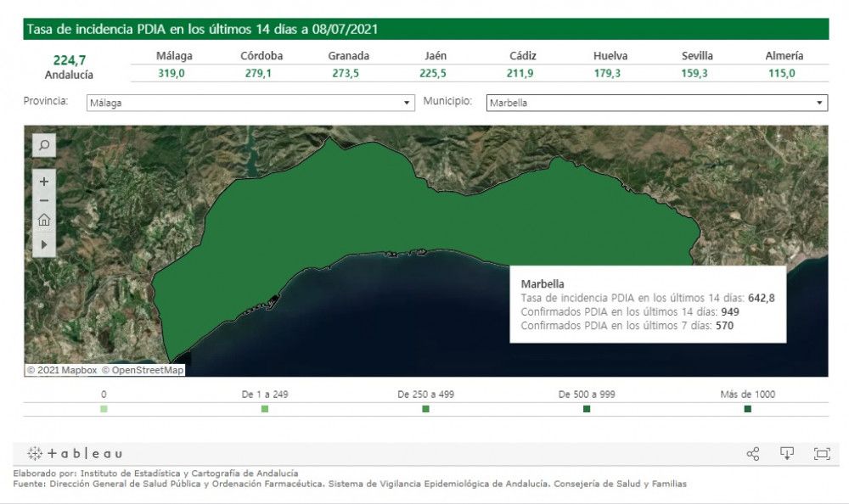Click the Más de 1000 legend label
This screenshot has width=849, height=504.
pos(748,394)
